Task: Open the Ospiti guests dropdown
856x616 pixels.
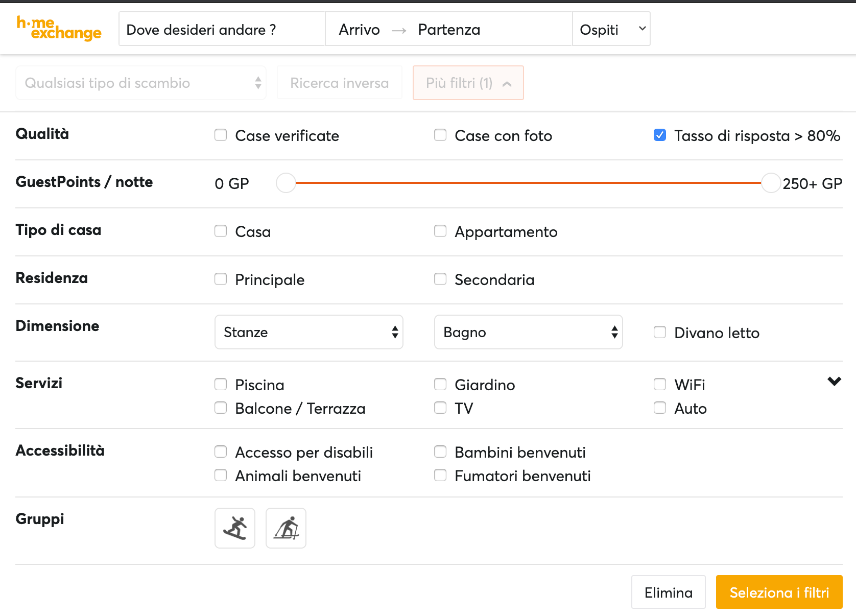Action: 611,29
